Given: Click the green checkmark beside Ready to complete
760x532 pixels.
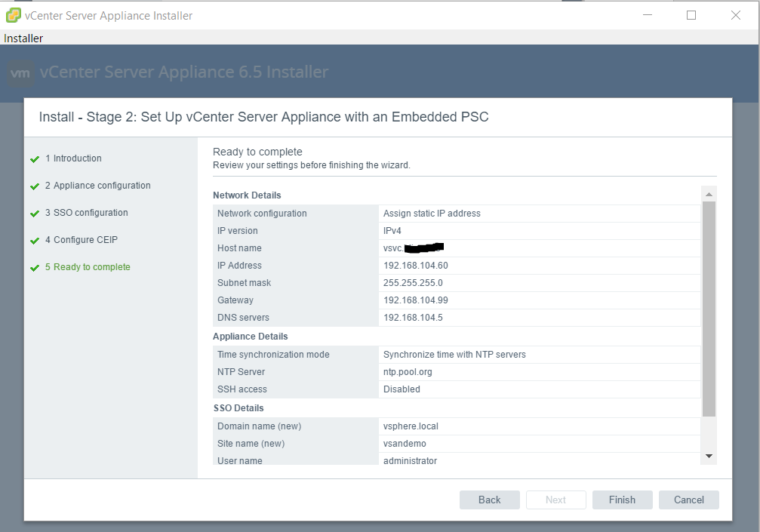Looking at the screenshot, I should coord(35,267).
